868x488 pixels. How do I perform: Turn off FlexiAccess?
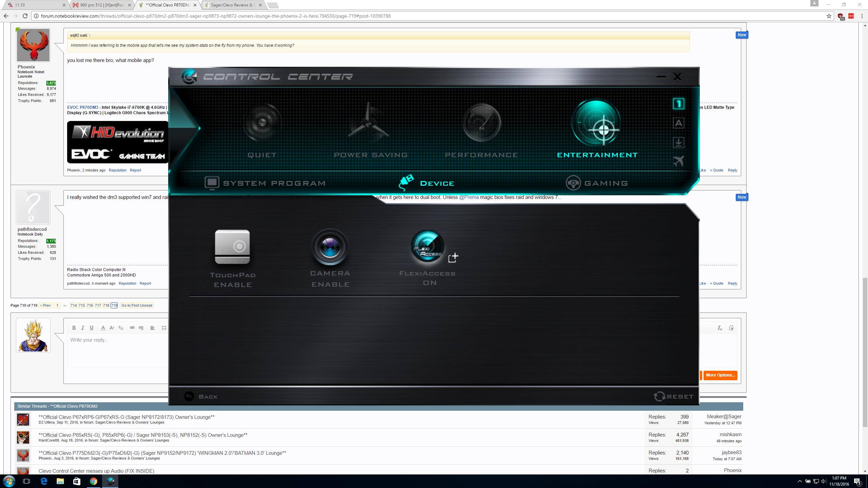(427, 246)
